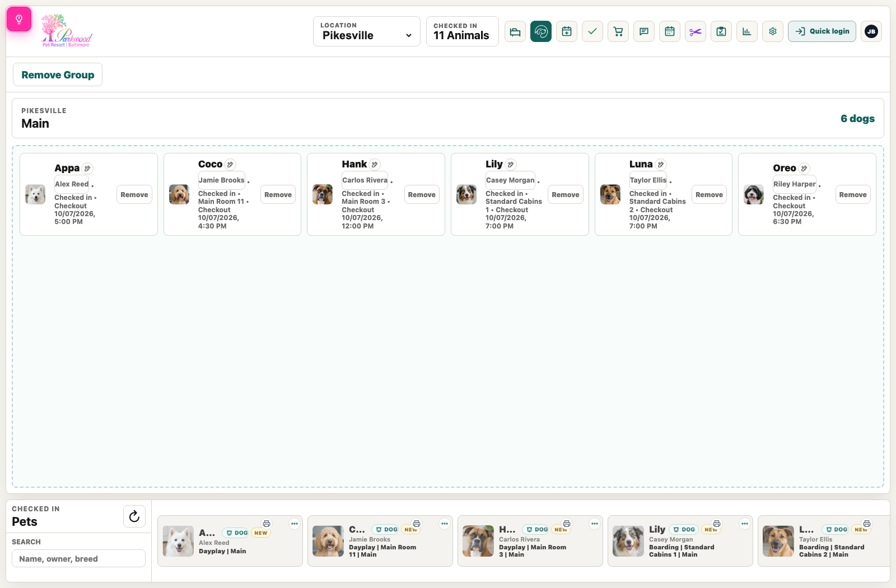Open the shopping cart icon
Image resolution: width=896 pixels, height=588 pixels.
click(x=618, y=31)
